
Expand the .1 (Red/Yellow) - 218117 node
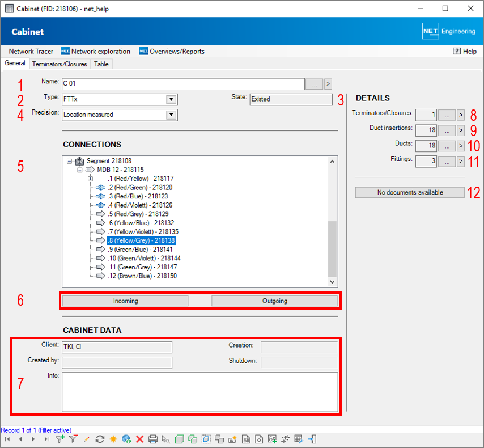point(91,179)
